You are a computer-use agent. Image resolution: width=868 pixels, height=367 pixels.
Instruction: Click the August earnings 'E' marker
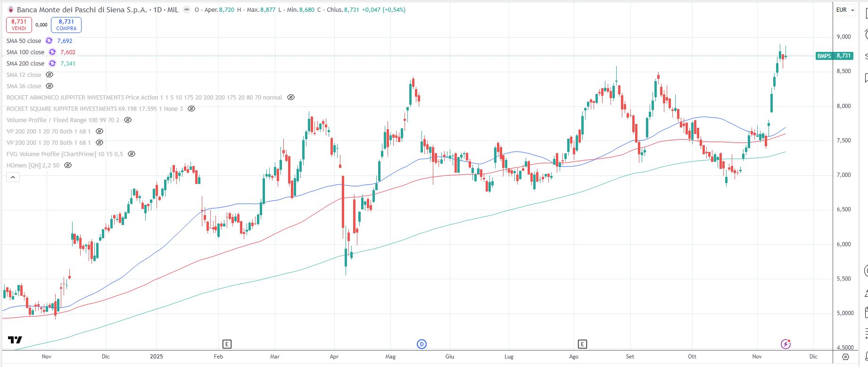pyautogui.click(x=583, y=344)
